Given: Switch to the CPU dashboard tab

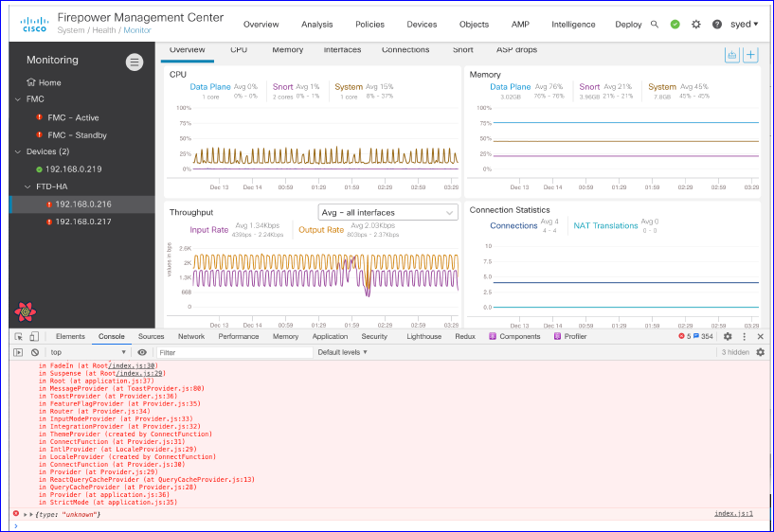Looking at the screenshot, I should click(239, 50).
